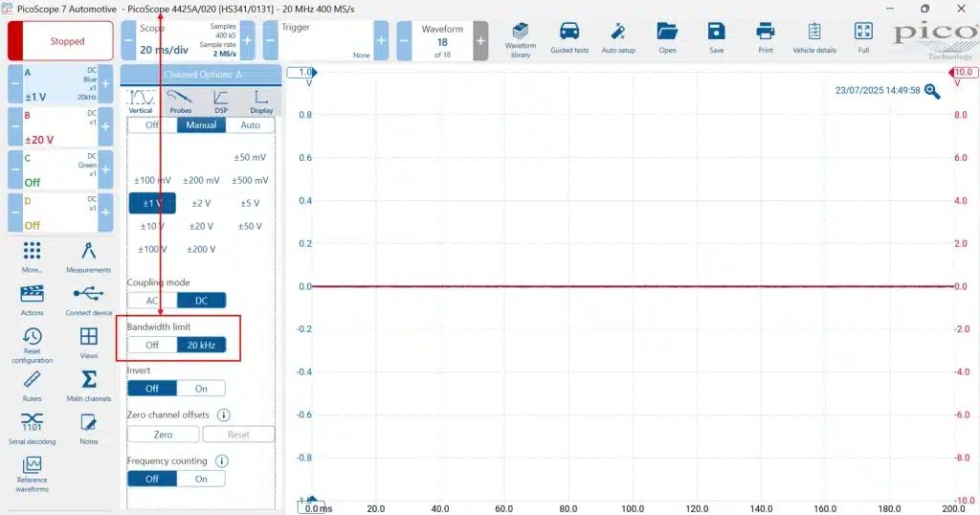Switch to Full screen view icon
This screenshot has height=515, width=980.
pos(863,37)
